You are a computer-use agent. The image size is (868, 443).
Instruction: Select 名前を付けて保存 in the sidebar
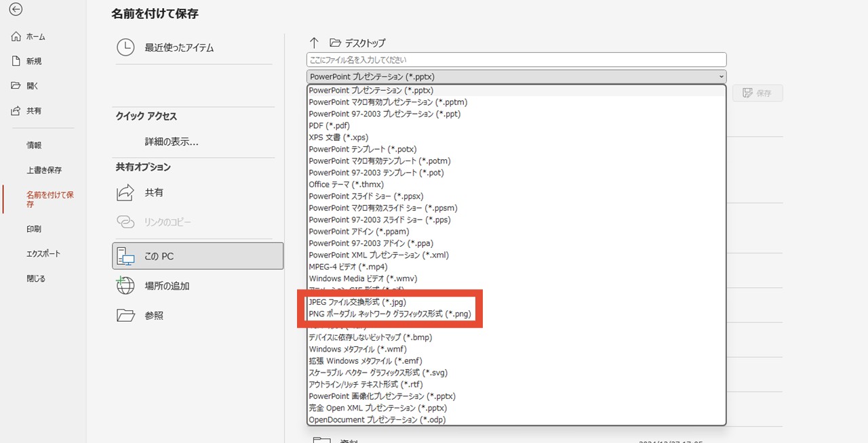click(x=50, y=199)
